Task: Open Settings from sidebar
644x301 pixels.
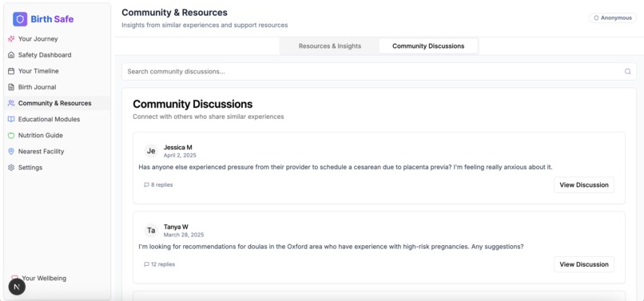Action: point(58,168)
